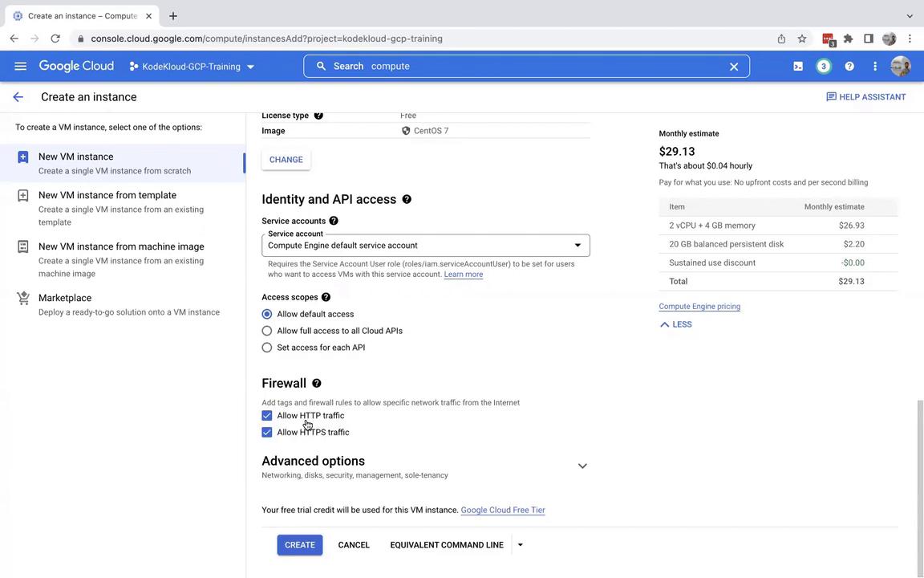Close the Create an instance browser tab
The height and width of the screenshot is (578, 924).
[x=149, y=16]
